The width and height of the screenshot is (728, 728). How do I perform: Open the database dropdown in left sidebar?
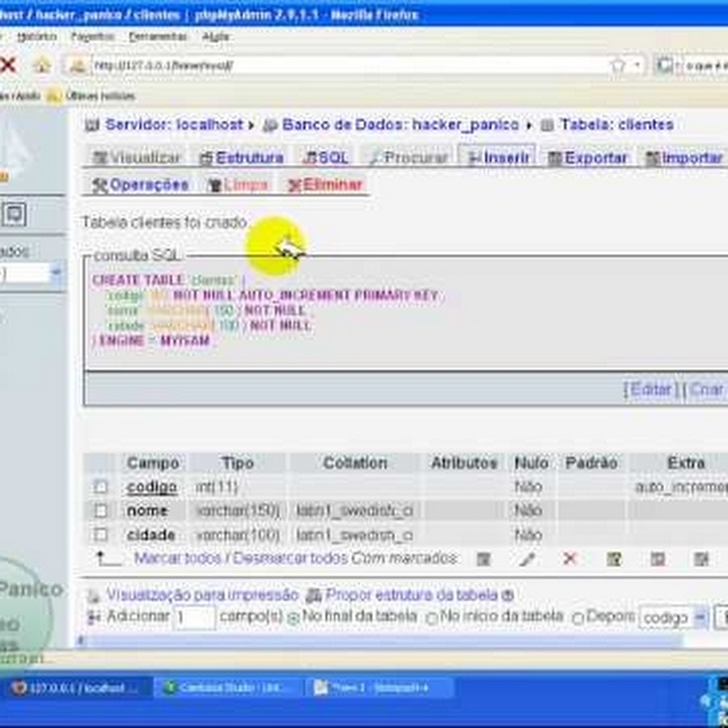point(56,273)
